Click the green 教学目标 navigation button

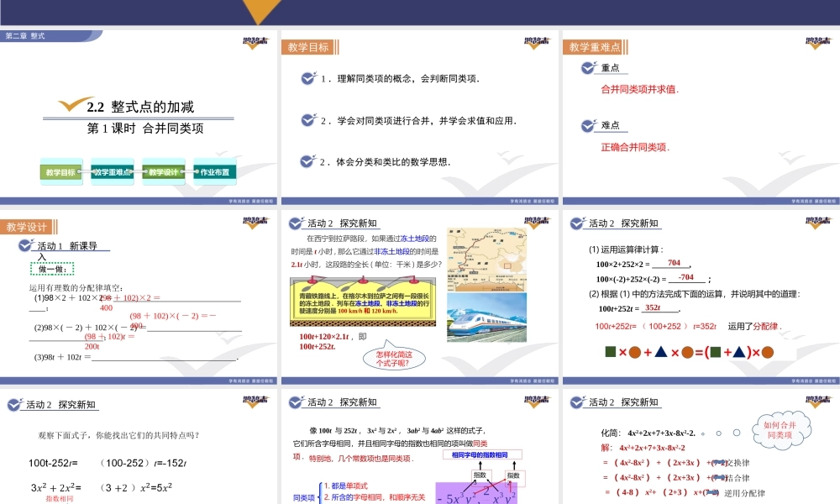pos(60,172)
